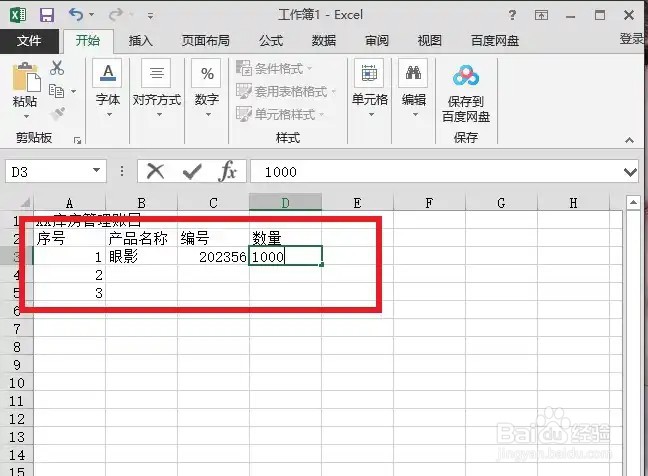Open the Copy dropdown arrow
The height and width of the screenshot is (476, 648).
pos(73,91)
